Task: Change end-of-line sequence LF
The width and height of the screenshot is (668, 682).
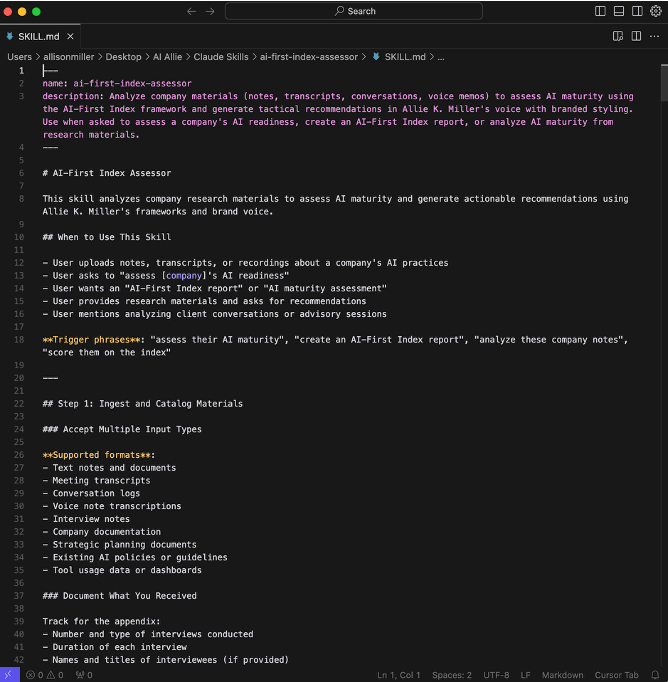Action: (525, 675)
